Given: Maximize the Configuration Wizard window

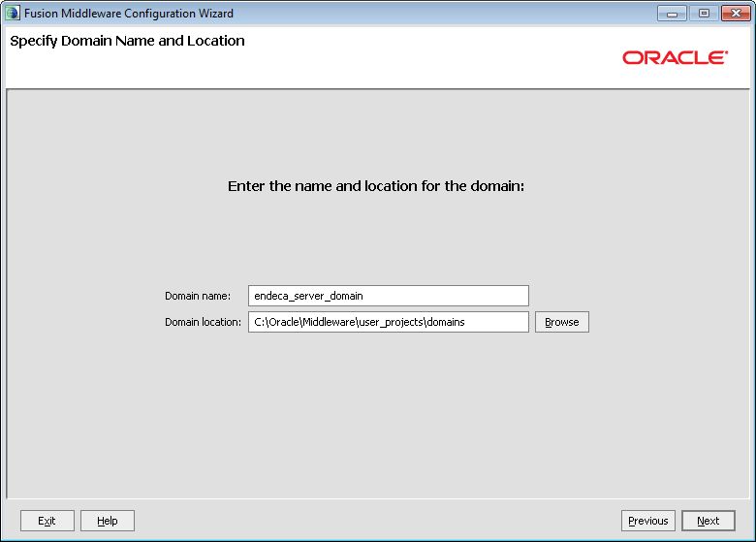Looking at the screenshot, I should [x=704, y=14].
